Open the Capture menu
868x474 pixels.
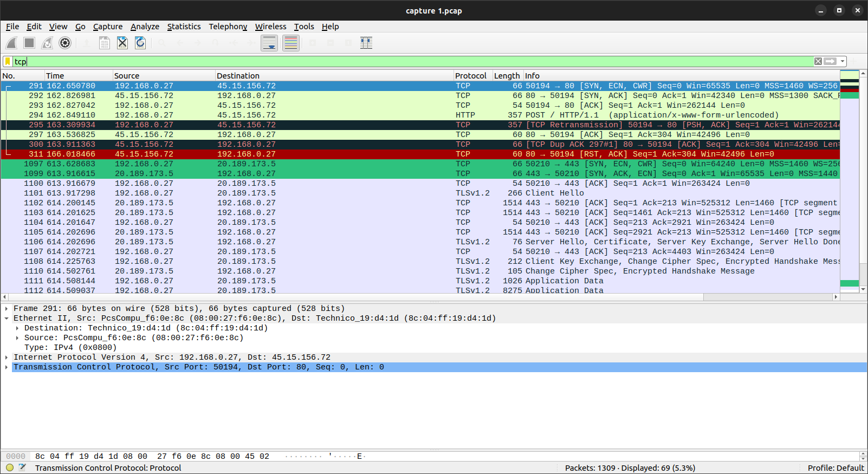108,27
